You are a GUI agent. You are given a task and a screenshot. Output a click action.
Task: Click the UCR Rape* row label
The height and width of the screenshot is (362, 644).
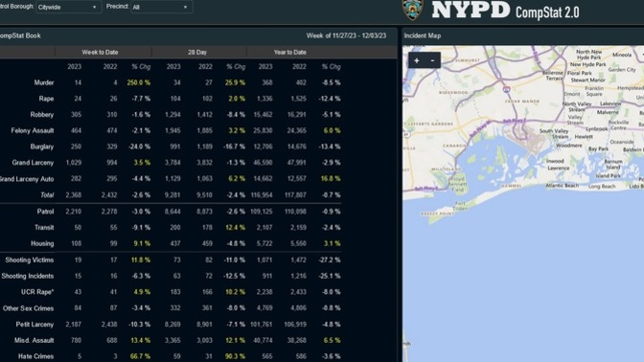(37, 292)
